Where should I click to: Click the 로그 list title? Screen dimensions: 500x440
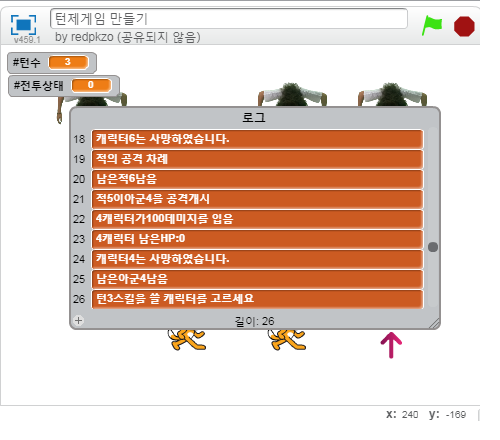point(254,117)
